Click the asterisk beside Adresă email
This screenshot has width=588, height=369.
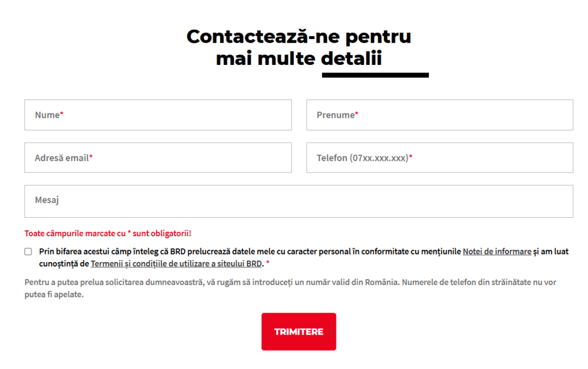91,157
